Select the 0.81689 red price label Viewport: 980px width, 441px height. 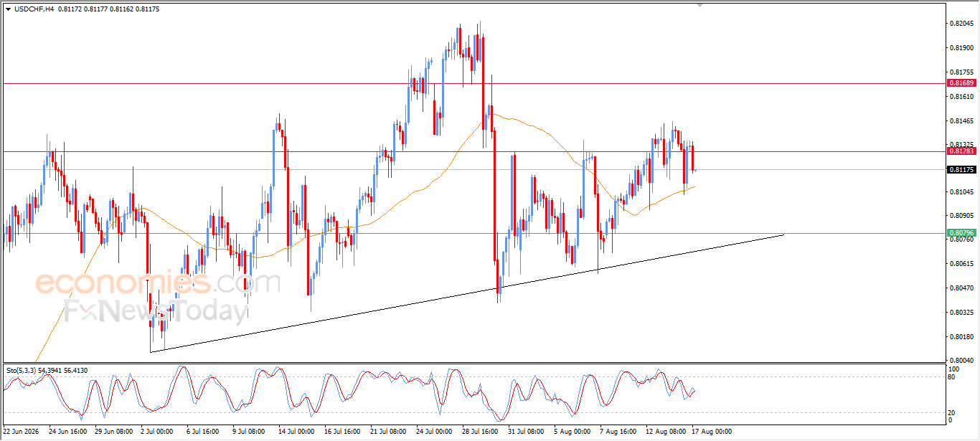(x=961, y=83)
